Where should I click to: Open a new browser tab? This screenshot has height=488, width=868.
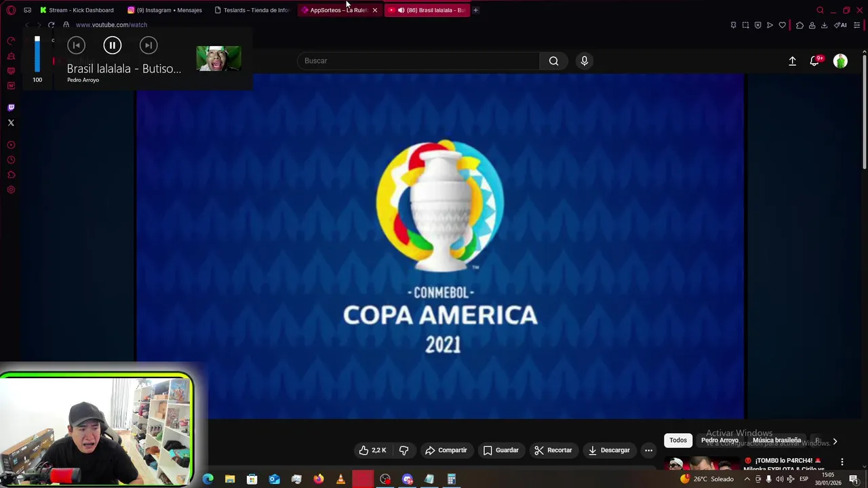tap(475, 10)
